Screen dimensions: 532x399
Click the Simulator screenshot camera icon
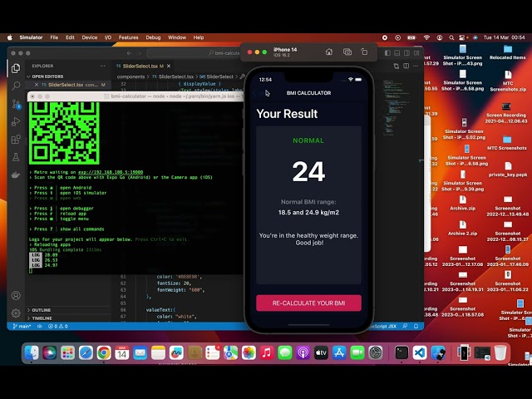[347, 52]
